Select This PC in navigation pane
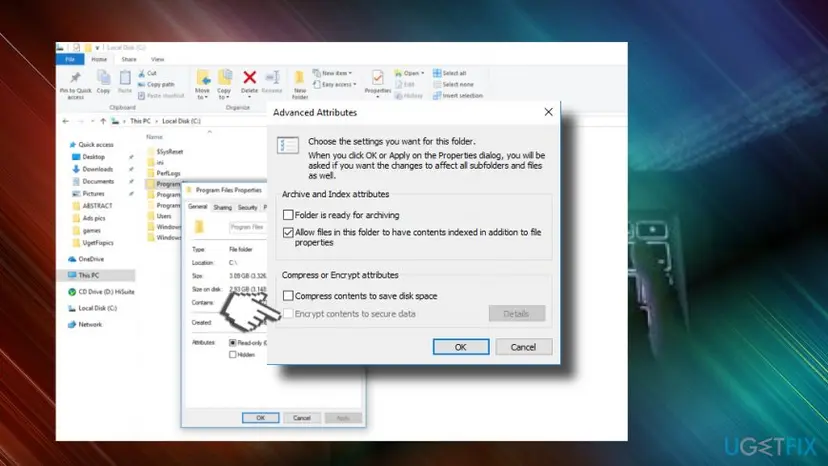This screenshot has width=828, height=466. [x=96, y=275]
